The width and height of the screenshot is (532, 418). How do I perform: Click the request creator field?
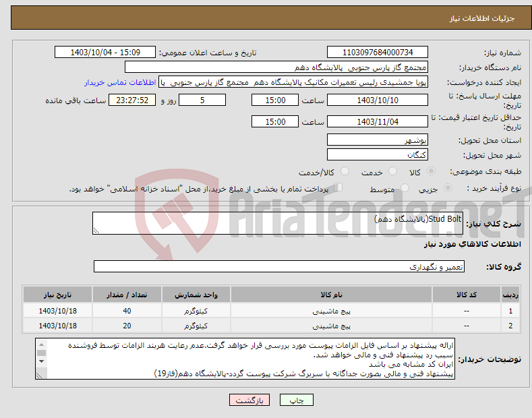(293, 82)
